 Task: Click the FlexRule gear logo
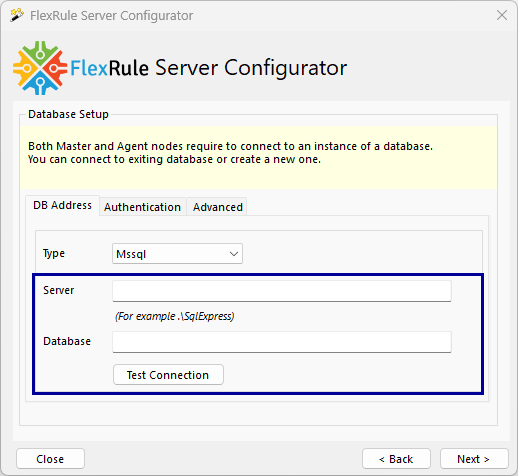40,68
